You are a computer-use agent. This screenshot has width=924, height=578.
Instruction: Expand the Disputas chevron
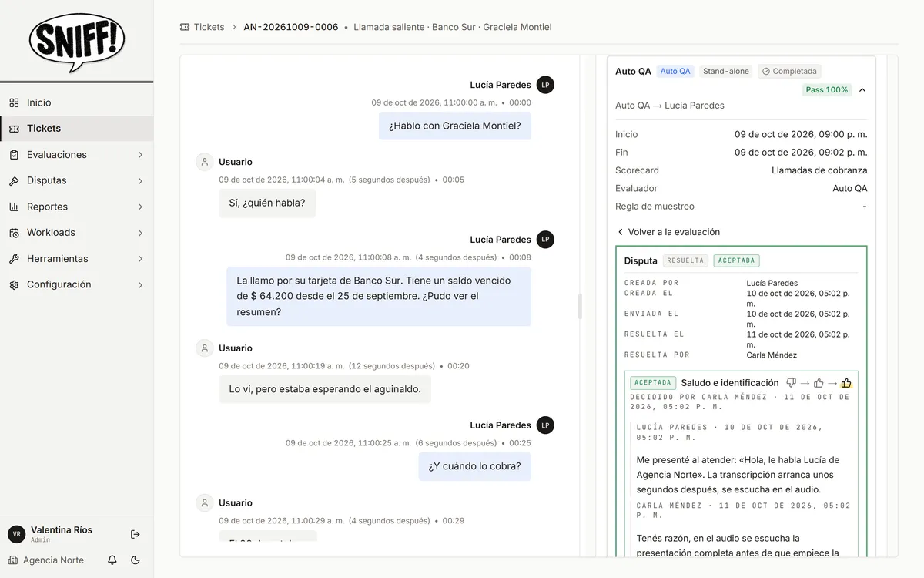pos(140,181)
